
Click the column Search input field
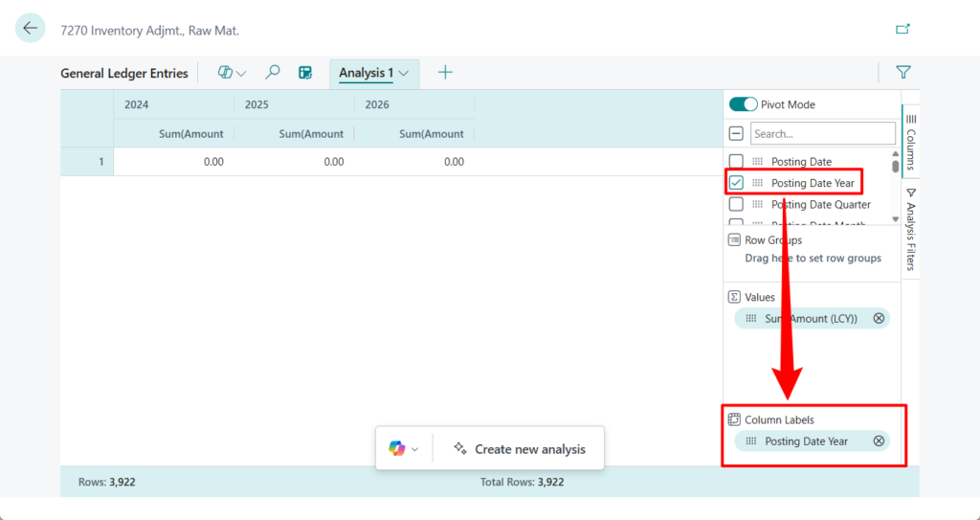click(x=822, y=134)
